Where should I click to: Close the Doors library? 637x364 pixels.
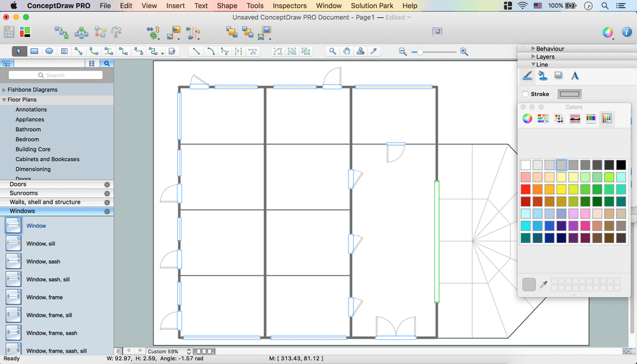(107, 185)
